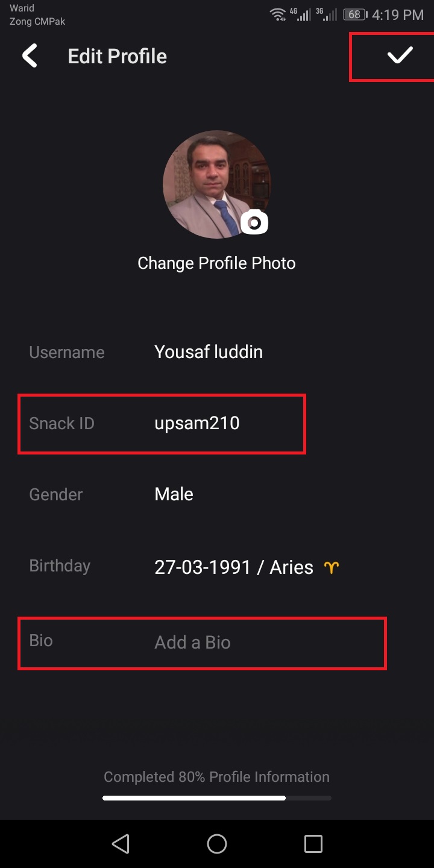Tap the circular profile picture

click(216, 184)
